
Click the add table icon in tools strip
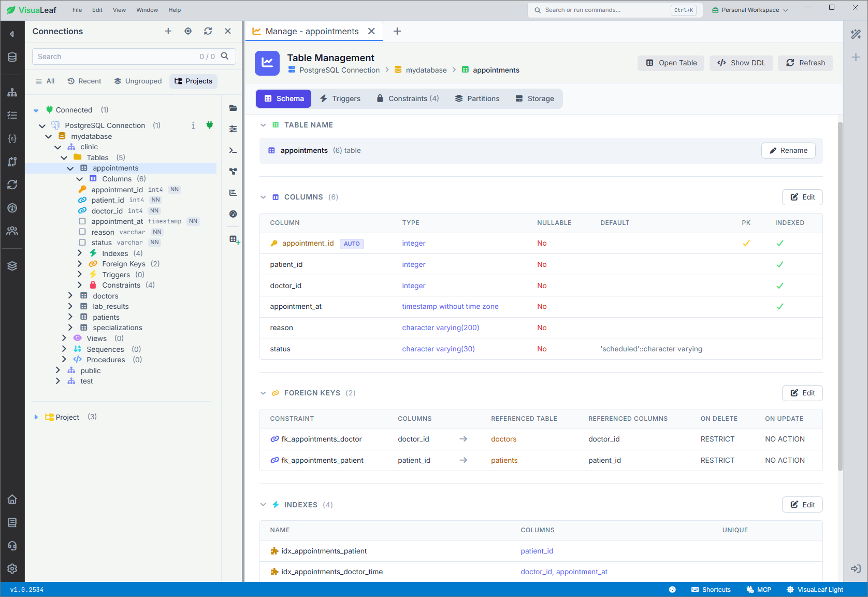(x=234, y=239)
